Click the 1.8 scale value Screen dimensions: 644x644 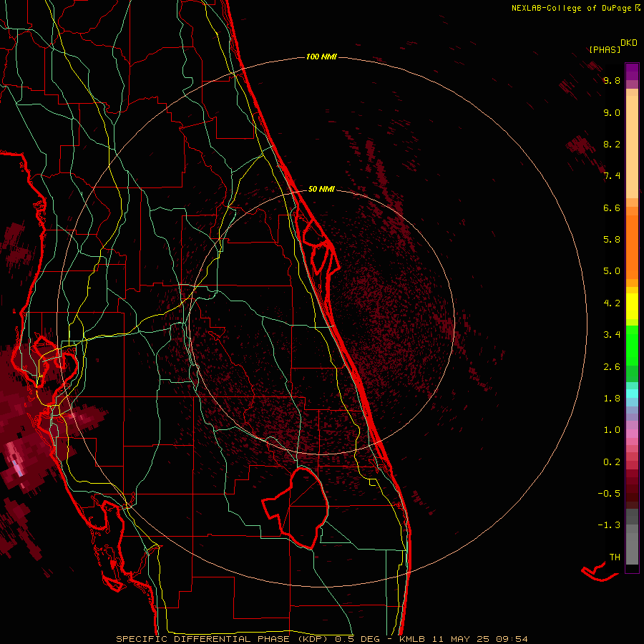coord(612,399)
